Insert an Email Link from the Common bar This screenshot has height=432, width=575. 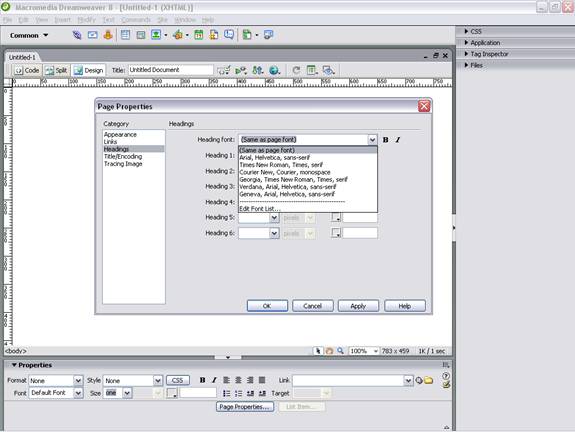click(92, 35)
